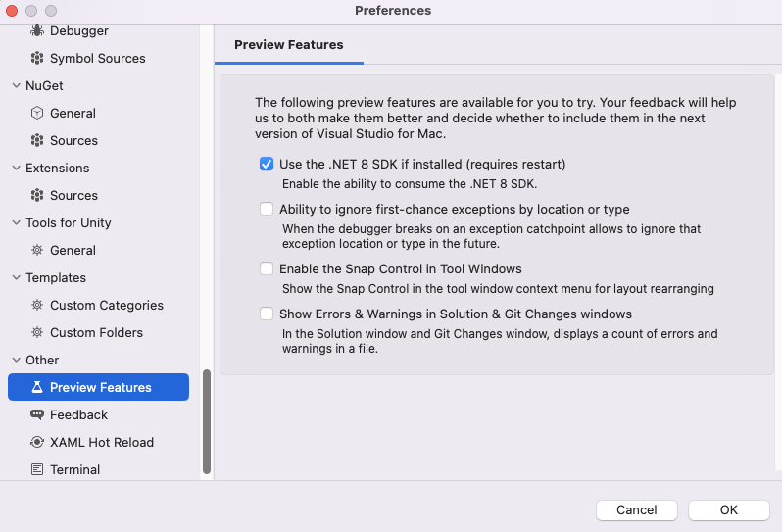The height and width of the screenshot is (532, 782).
Task: Choose Custom Folders in the sidebar
Action: click(96, 332)
